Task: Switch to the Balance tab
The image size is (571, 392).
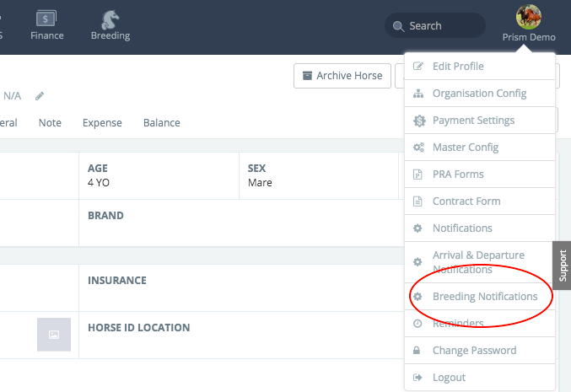Action: click(x=162, y=123)
